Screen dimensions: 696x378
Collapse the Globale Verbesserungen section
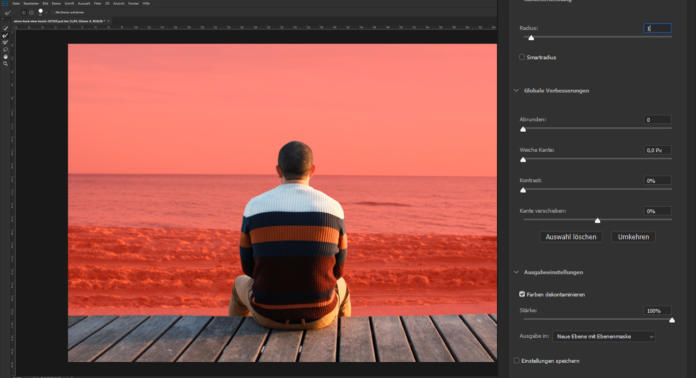point(516,91)
